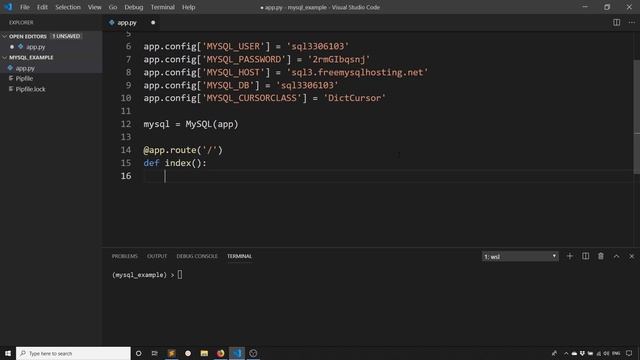Image resolution: width=640 pixels, height=360 pixels.
Task: Click the 1 UNSAVED badge
Action: tap(66, 36)
